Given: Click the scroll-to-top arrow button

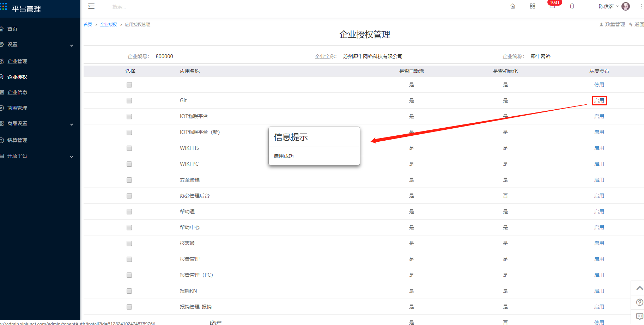Looking at the screenshot, I should pyautogui.click(x=639, y=288).
